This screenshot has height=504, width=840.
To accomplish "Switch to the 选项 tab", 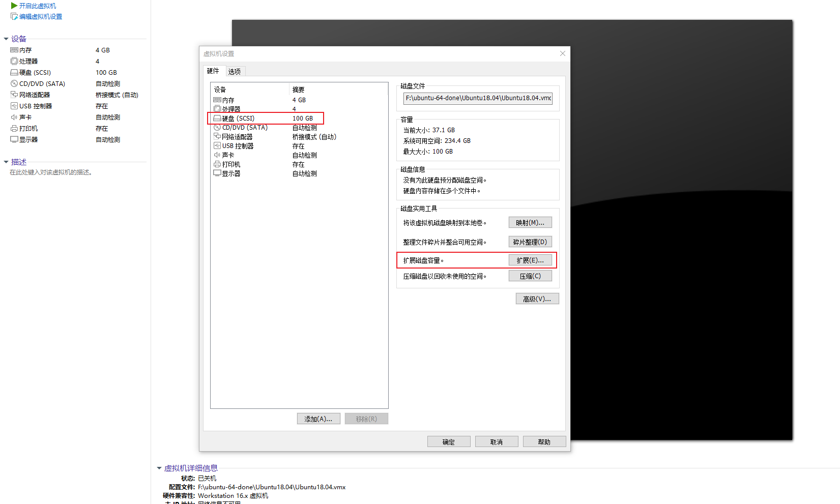I will [x=235, y=72].
